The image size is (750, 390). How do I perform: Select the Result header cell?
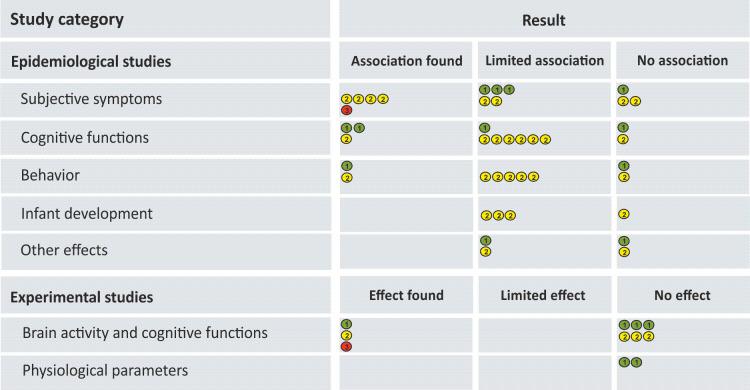(x=544, y=20)
